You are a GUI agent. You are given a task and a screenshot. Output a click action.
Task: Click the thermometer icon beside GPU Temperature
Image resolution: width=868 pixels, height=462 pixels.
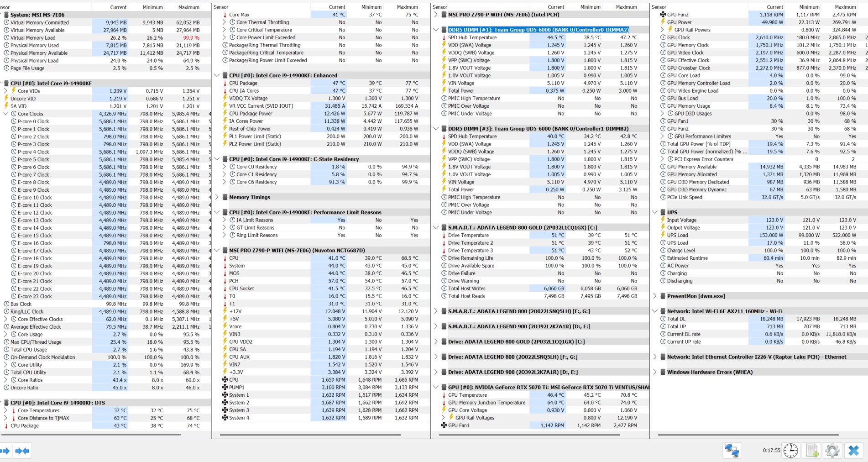click(x=444, y=395)
